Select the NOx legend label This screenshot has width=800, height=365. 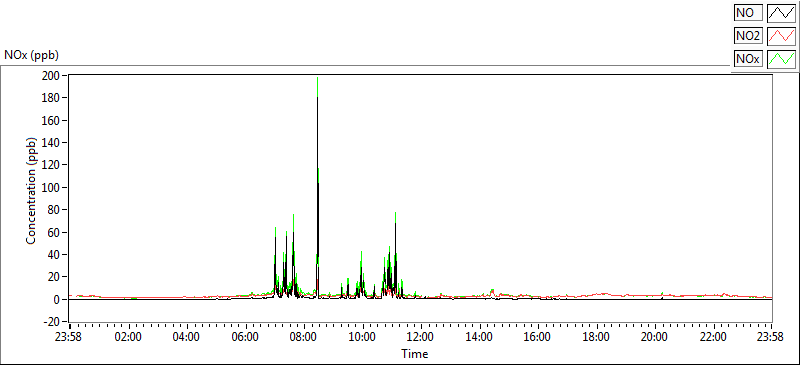click(x=747, y=59)
